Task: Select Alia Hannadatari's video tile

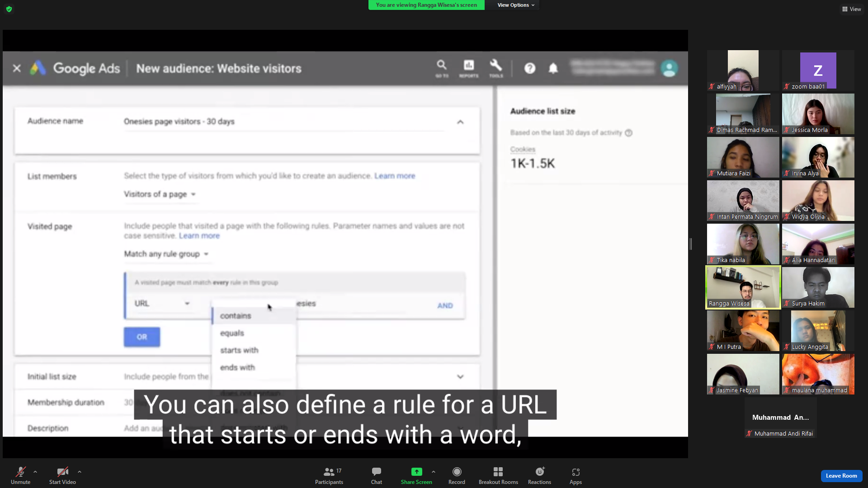Action: [818, 244]
